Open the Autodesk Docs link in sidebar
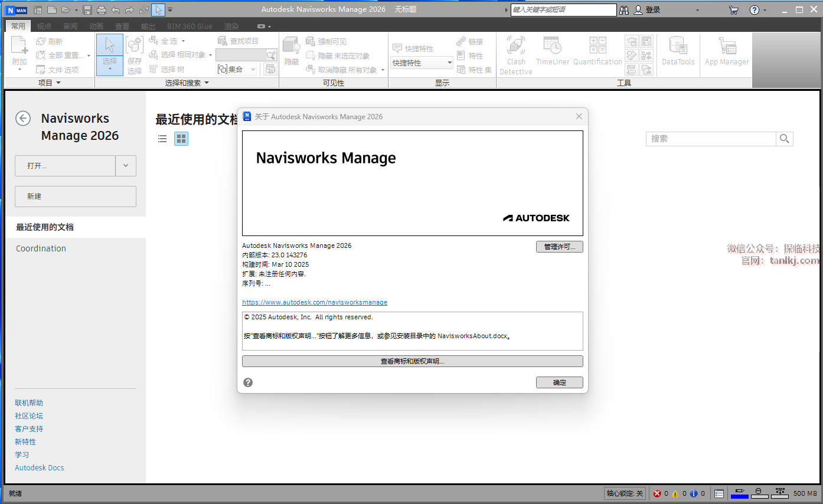Viewport: 823px width, 504px height. tap(40, 467)
